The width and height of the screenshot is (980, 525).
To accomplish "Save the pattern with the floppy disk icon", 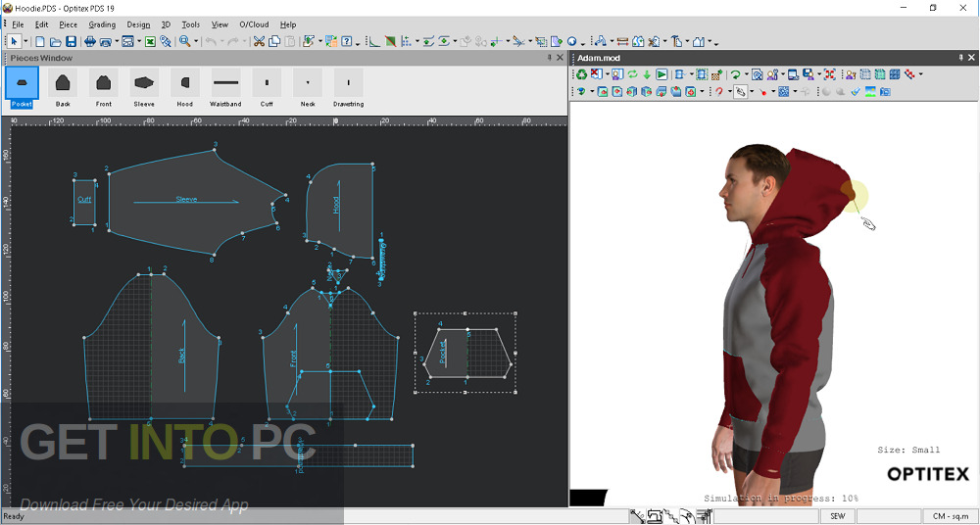I will (x=71, y=42).
